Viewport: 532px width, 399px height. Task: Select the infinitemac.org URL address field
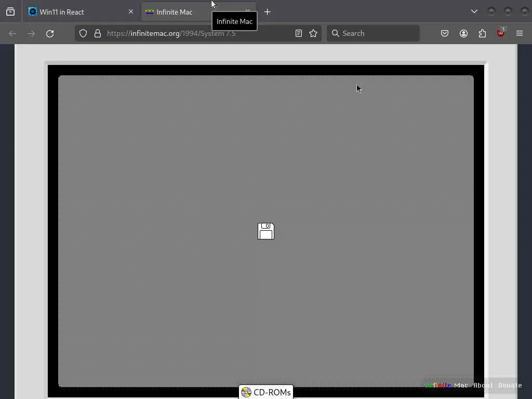pos(198,33)
